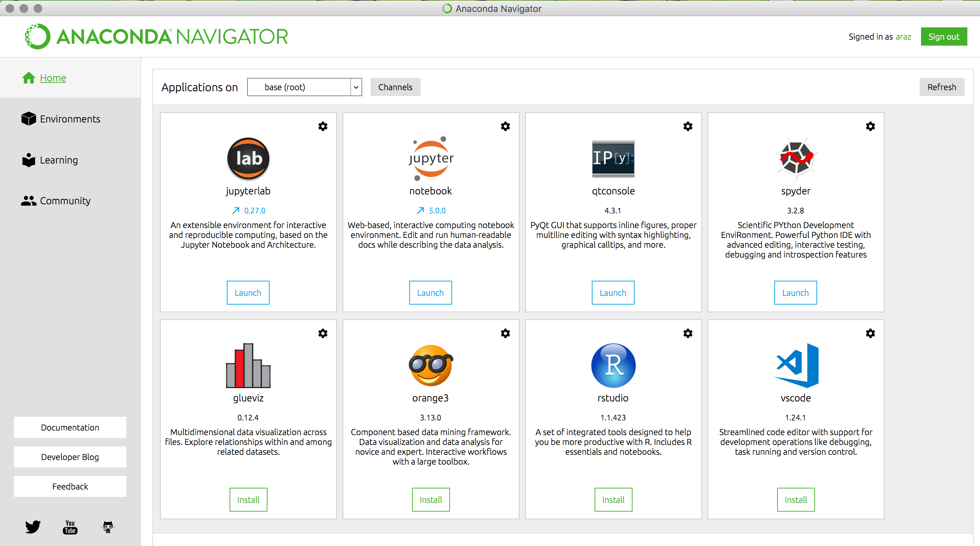Click the spyder web logo

[x=796, y=159]
